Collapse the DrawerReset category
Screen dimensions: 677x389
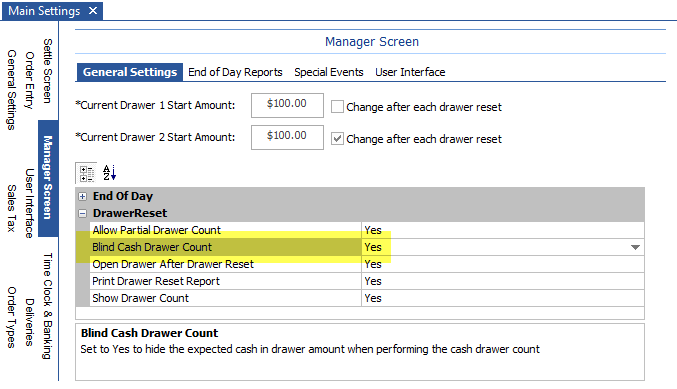click(x=82, y=213)
